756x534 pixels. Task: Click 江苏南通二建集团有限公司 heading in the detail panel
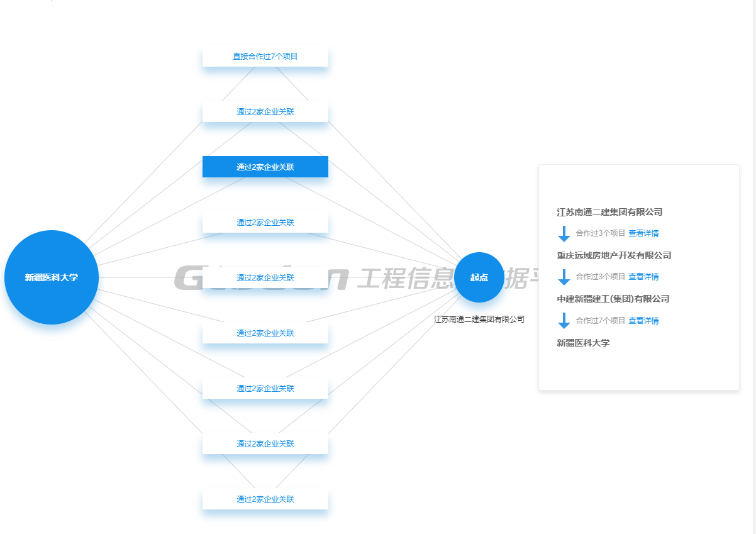coord(609,212)
